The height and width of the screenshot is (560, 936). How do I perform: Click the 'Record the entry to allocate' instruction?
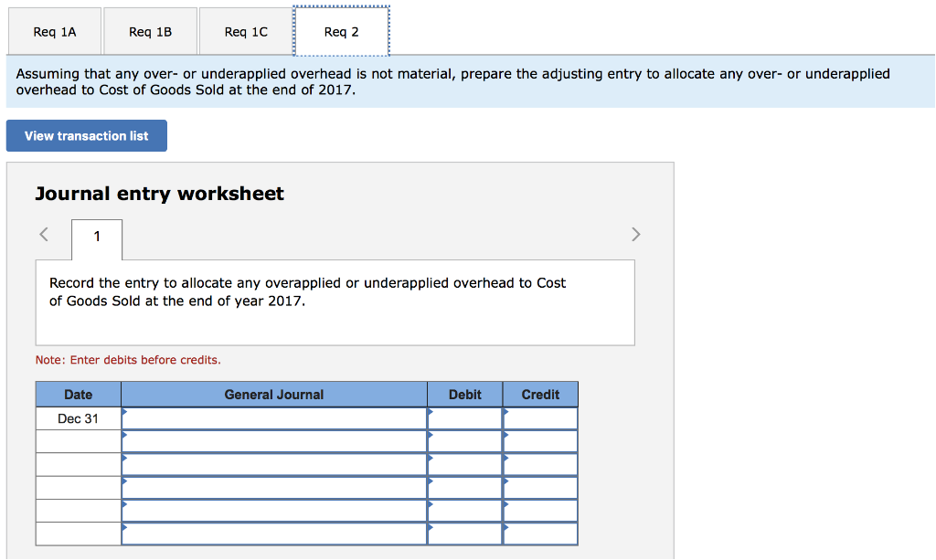click(307, 291)
